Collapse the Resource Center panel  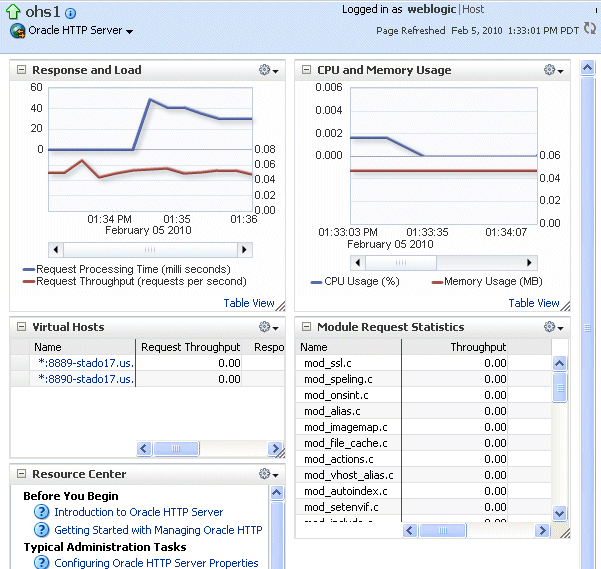21,474
